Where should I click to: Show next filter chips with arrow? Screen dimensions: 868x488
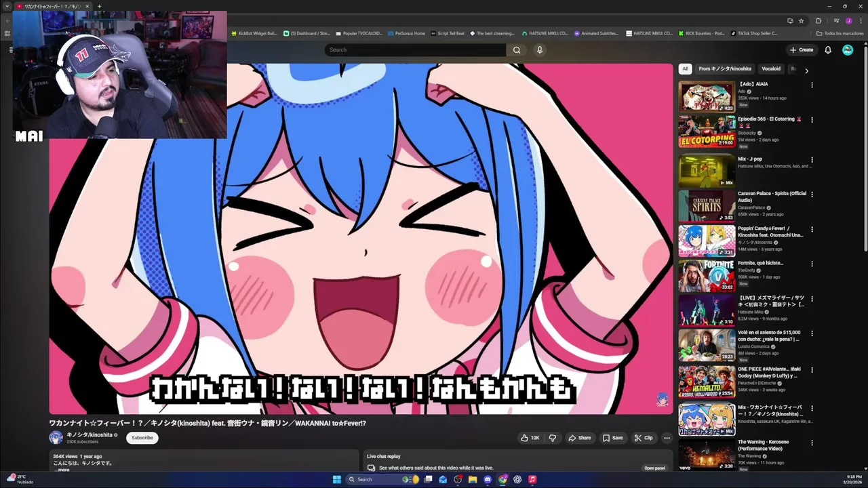tap(806, 70)
